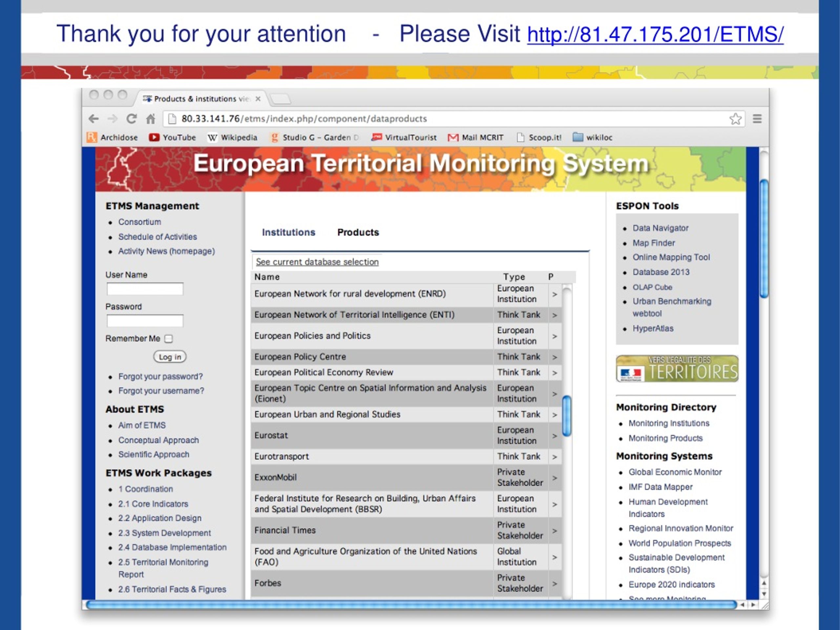Screen dimensions: 840x630
Task: Bookmark page with star icon
Action: click(736, 119)
